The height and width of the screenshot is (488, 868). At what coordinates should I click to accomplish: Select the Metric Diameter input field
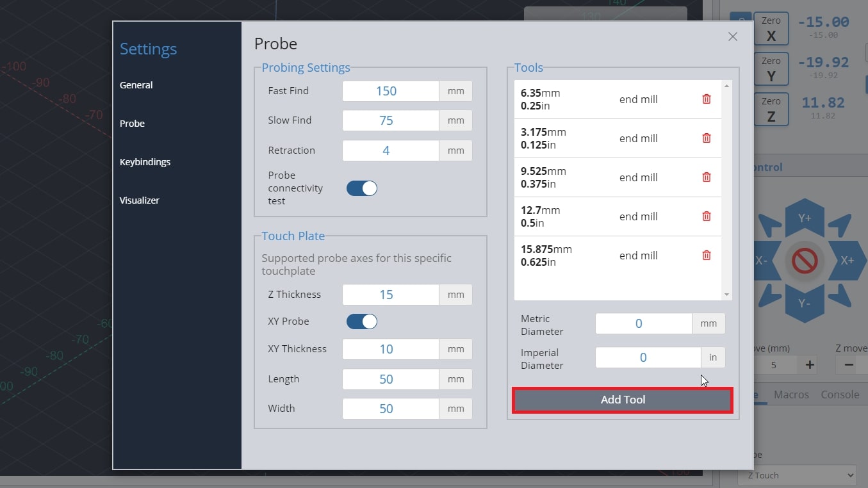(643, 324)
